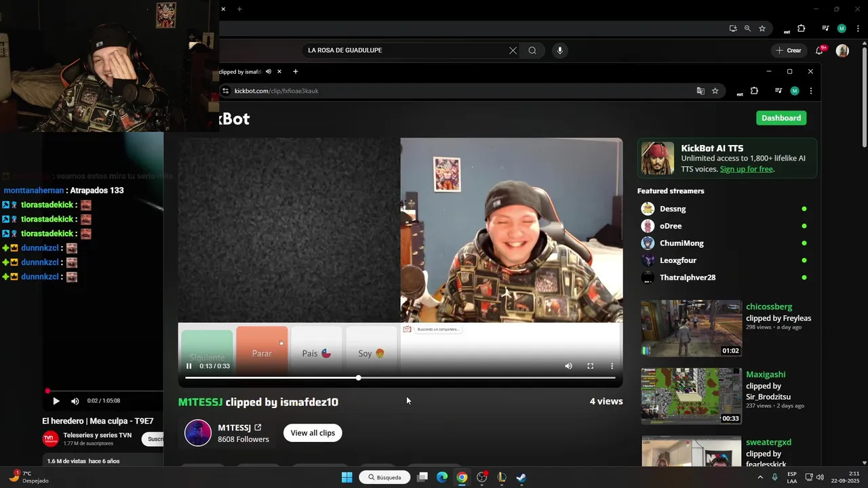Click the taskbar Búsqueda search box

[x=385, y=477]
